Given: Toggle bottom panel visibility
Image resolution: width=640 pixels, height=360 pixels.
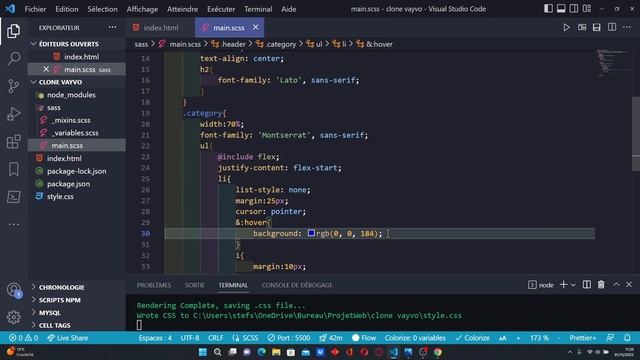Looking at the screenshot, I should coord(561,9).
